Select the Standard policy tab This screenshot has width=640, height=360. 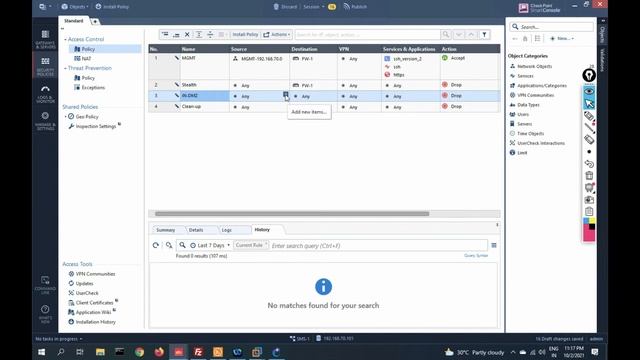click(73, 21)
